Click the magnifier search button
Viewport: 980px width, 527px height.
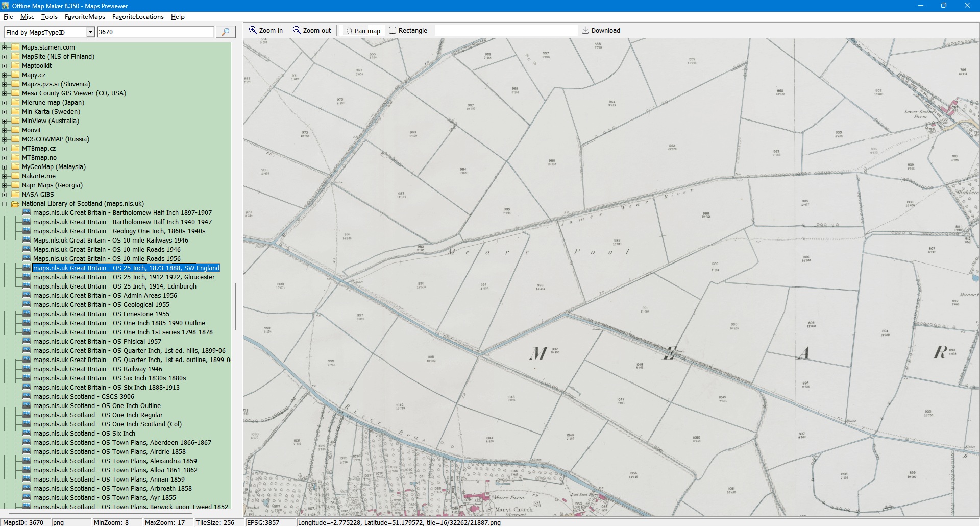[x=225, y=32]
